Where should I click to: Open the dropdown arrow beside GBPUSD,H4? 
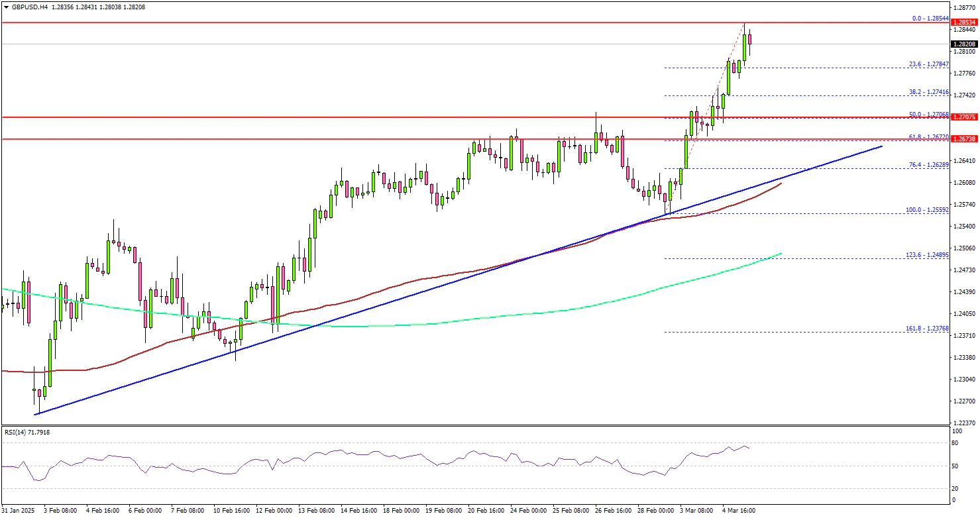point(6,7)
